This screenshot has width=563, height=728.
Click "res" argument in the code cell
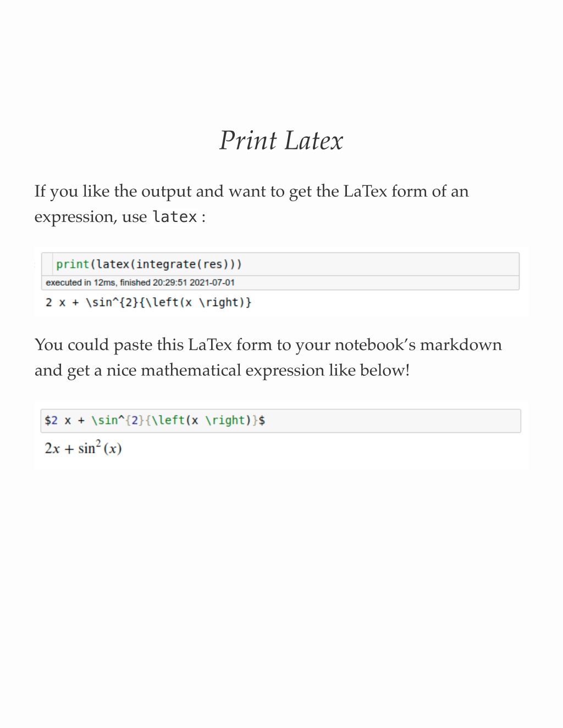213,264
